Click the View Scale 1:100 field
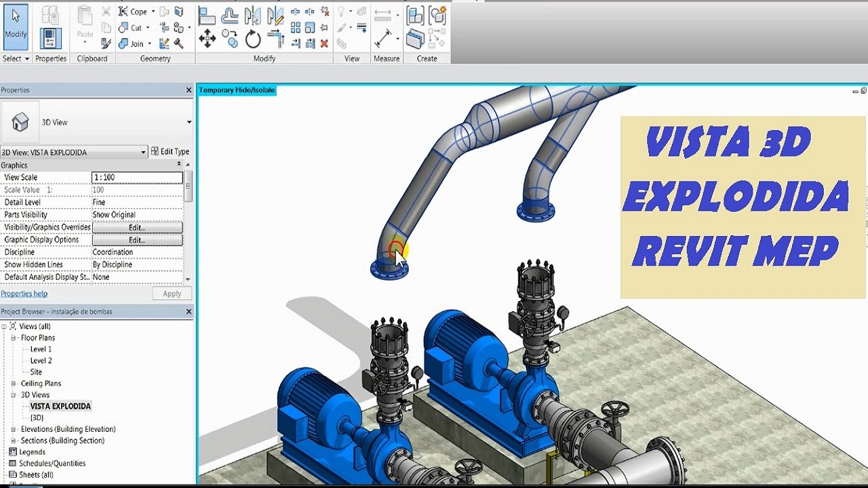 point(137,178)
